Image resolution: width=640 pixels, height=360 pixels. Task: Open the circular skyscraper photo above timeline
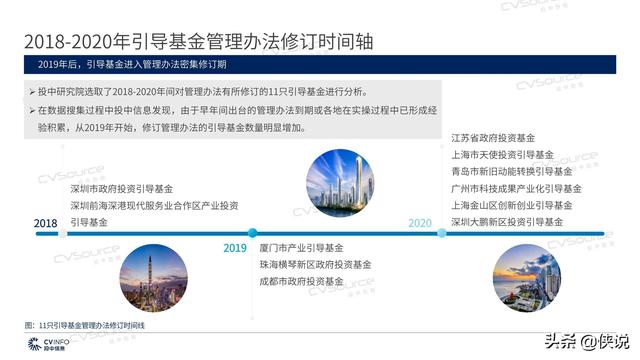pyautogui.click(x=340, y=182)
